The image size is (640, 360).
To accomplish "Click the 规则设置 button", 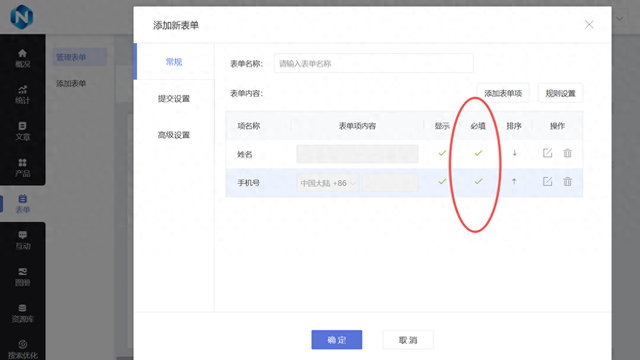I will point(560,93).
